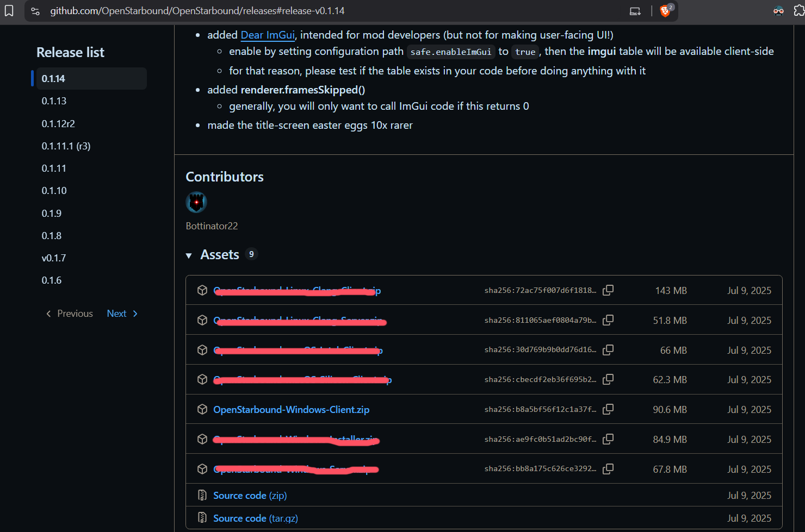Open the Dear ImGui link

click(268, 35)
